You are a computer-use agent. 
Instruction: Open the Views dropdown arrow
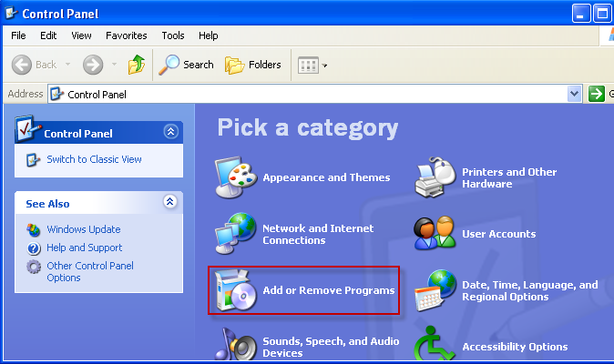click(324, 66)
